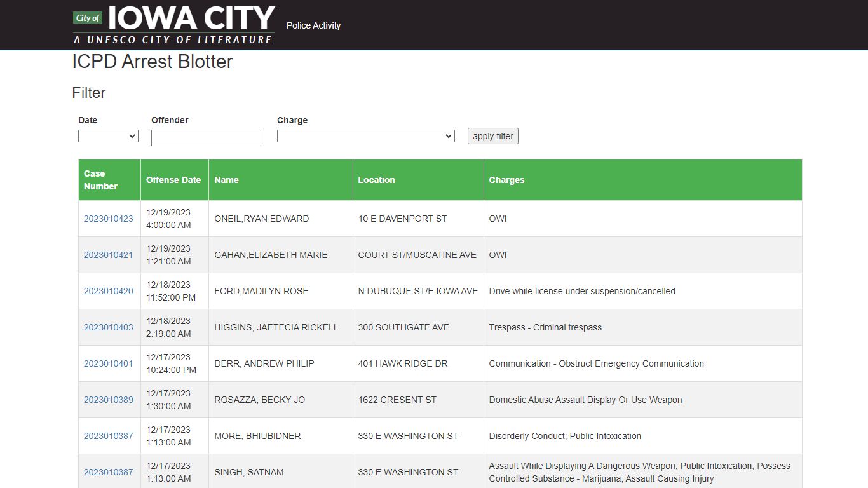Click offense date 12/18/2023 11:52:00 PM
The image size is (868, 488).
tap(171, 291)
